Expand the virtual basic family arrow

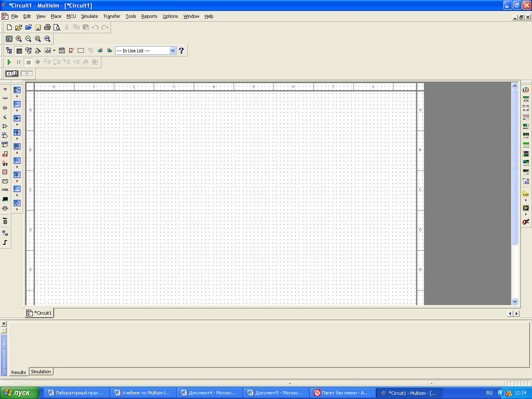pos(17,111)
